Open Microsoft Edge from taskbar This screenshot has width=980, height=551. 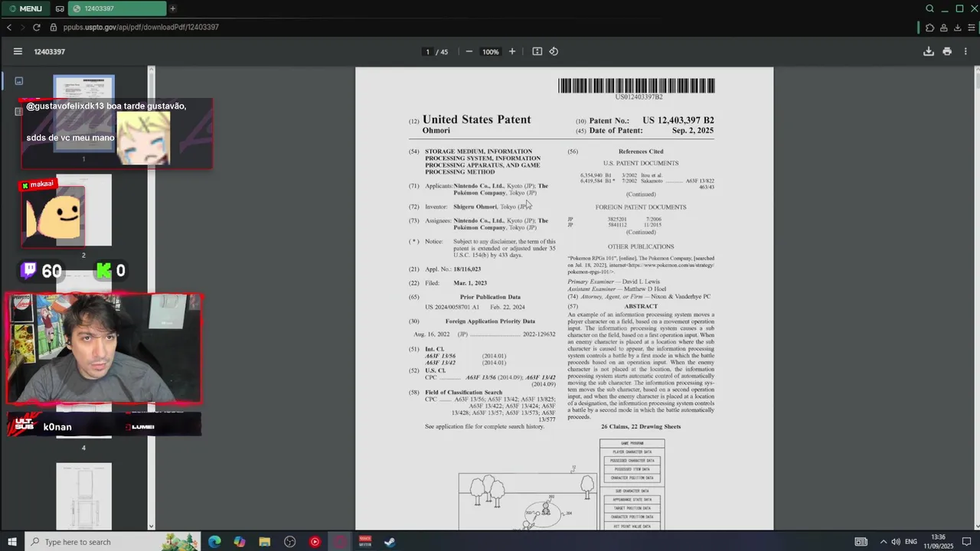pos(214,542)
